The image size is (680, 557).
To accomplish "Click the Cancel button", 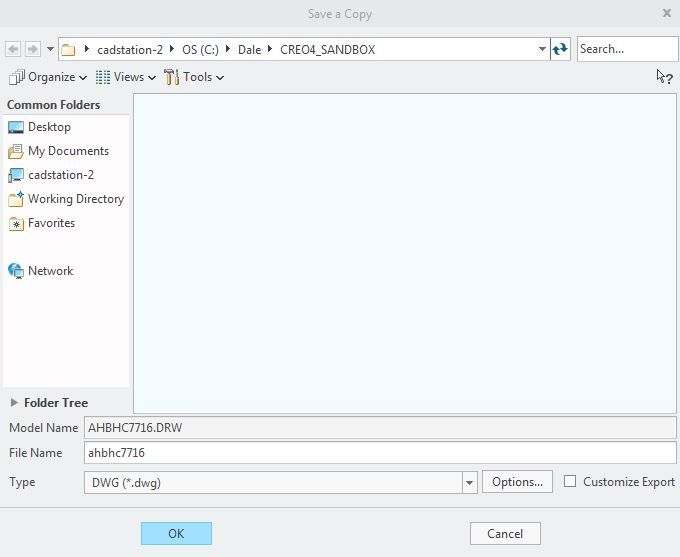I will (x=505, y=534).
